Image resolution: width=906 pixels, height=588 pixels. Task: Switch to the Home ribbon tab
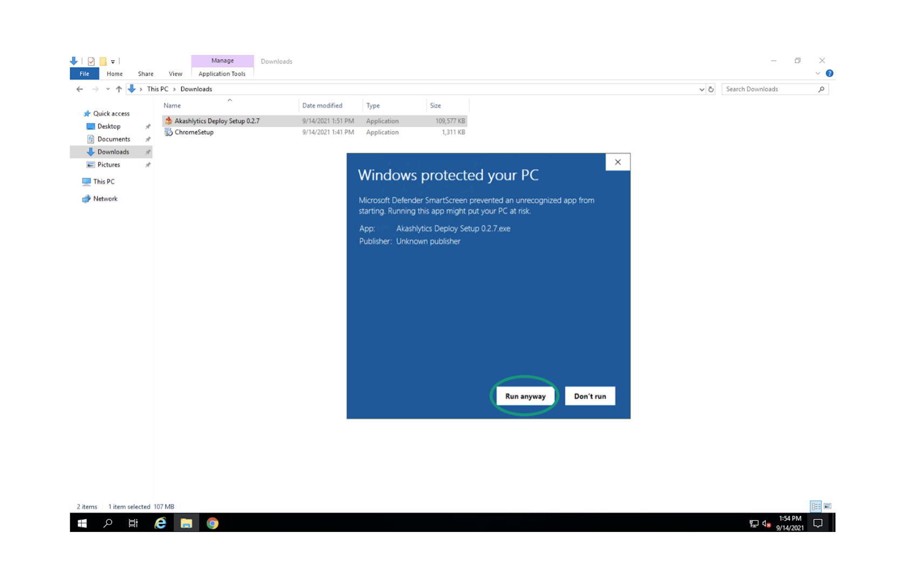click(x=114, y=74)
